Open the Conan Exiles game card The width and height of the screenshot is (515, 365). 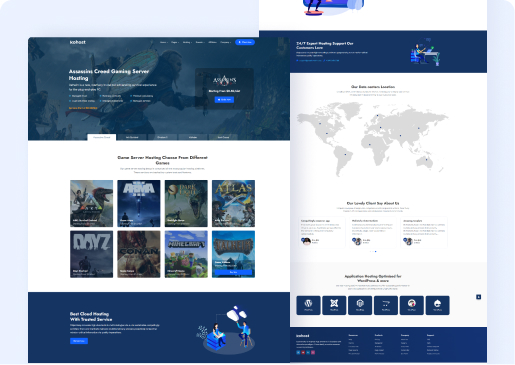click(139, 254)
